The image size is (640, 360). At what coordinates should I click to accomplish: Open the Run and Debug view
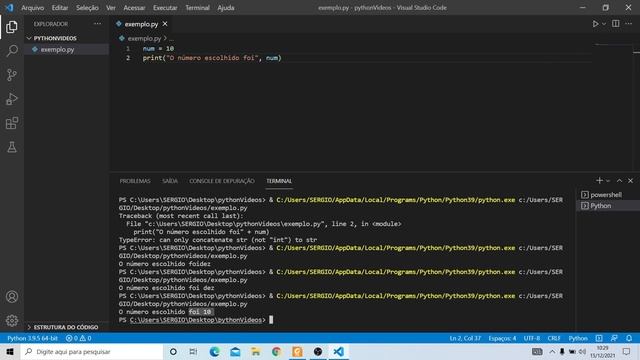tap(12, 99)
